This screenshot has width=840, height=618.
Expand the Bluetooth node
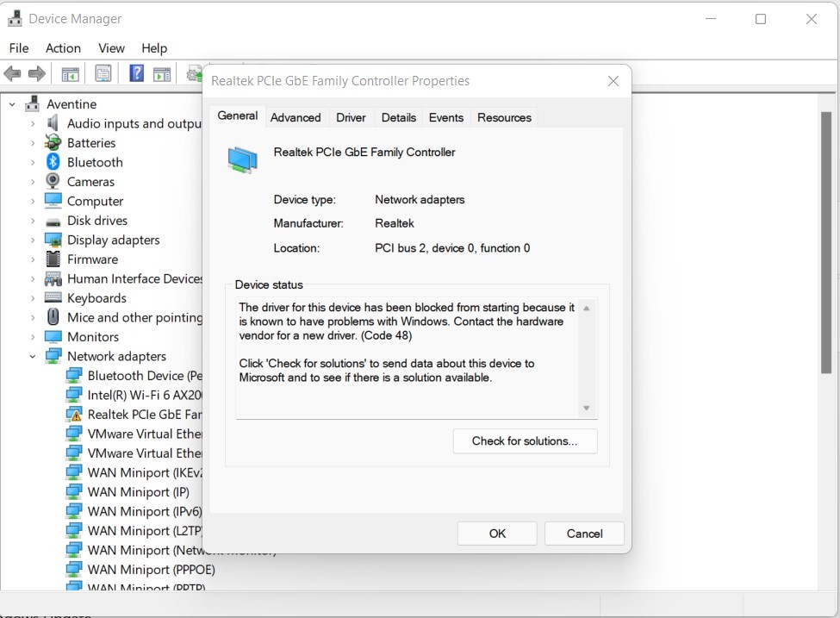click(x=33, y=162)
